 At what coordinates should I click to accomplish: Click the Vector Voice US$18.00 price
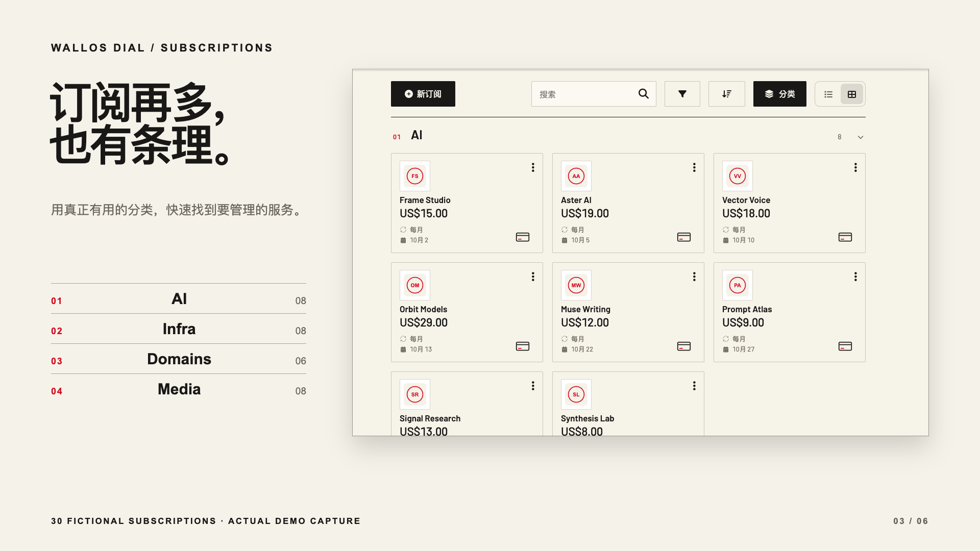746,213
